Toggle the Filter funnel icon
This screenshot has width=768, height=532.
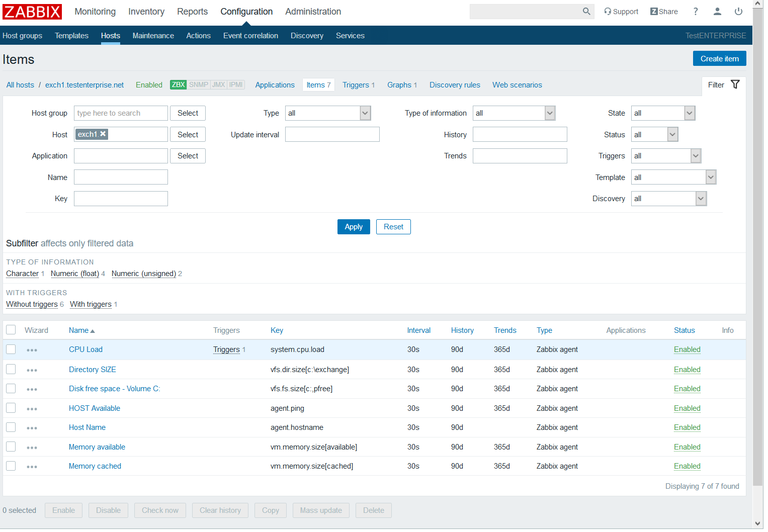point(735,84)
